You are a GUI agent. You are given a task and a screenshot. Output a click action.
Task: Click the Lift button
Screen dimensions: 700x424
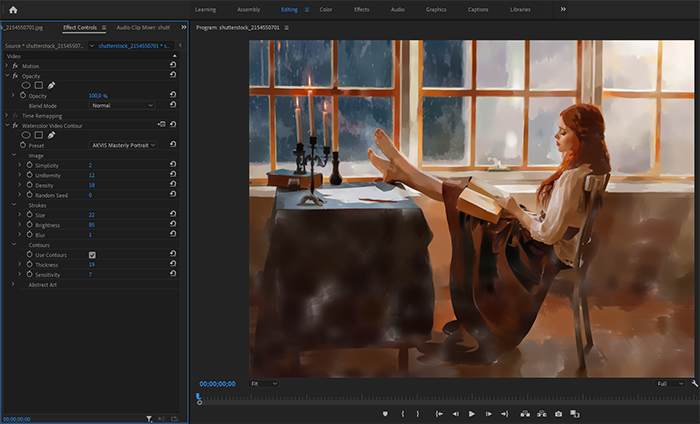525,414
